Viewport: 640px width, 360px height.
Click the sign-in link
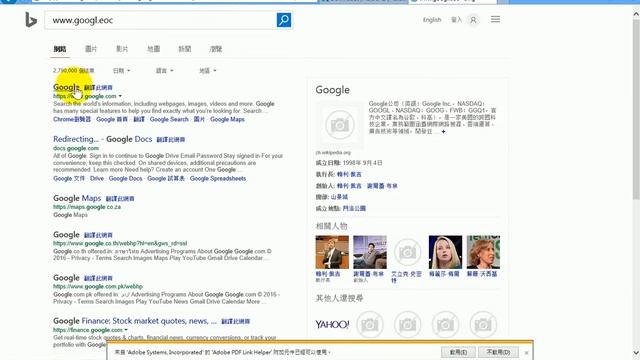456,20
